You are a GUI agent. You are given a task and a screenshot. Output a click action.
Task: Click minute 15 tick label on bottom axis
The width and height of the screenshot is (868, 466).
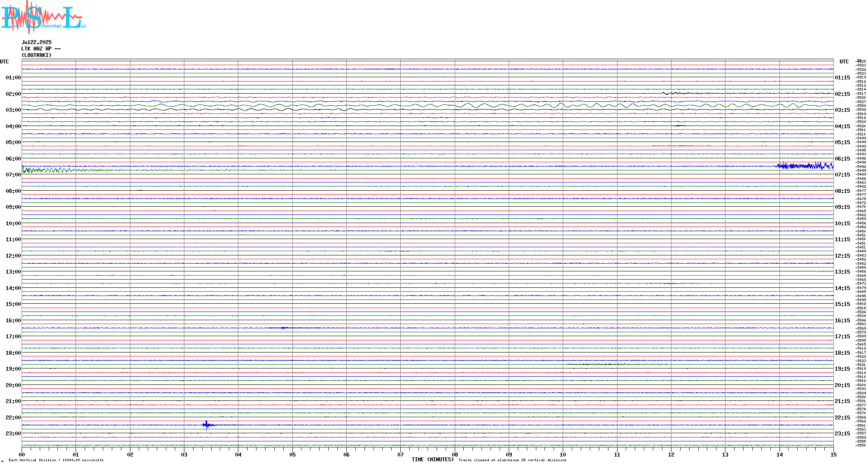coord(833,454)
